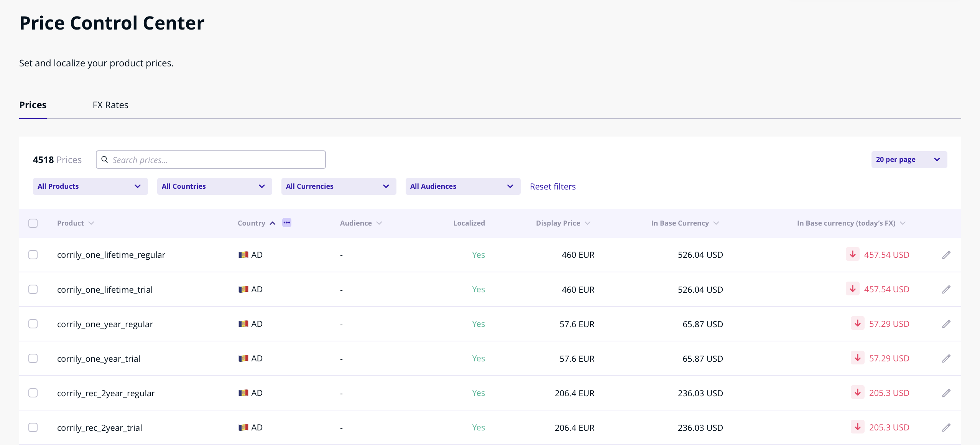Image resolution: width=980 pixels, height=445 pixels.
Task: Click the red down arrow beside 57.29 USD in the corrily_one_year_trial row
Action: coord(857,358)
